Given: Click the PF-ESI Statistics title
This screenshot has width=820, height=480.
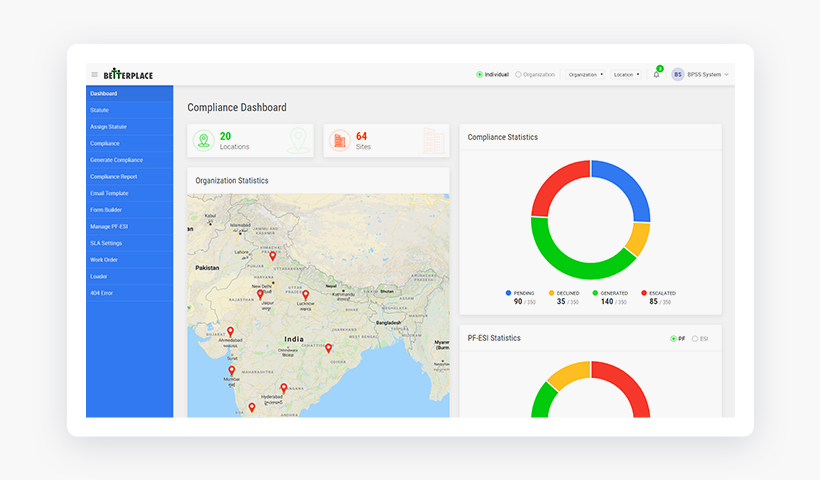Looking at the screenshot, I should [494, 338].
